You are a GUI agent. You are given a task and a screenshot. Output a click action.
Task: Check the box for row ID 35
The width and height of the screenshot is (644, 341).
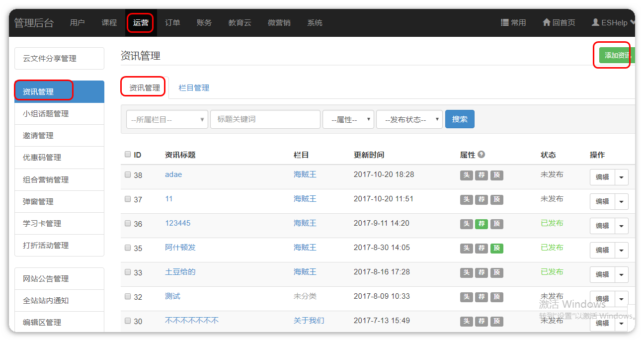(x=128, y=248)
